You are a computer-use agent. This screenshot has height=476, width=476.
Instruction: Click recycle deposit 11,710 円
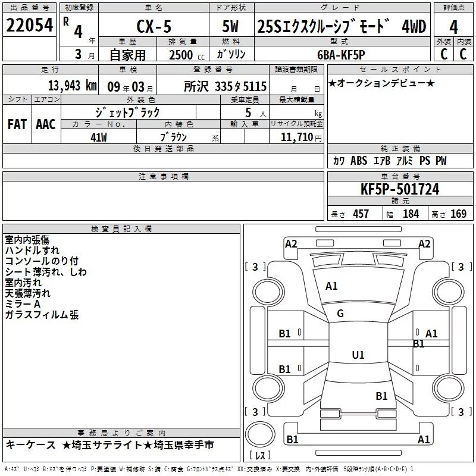301,137
